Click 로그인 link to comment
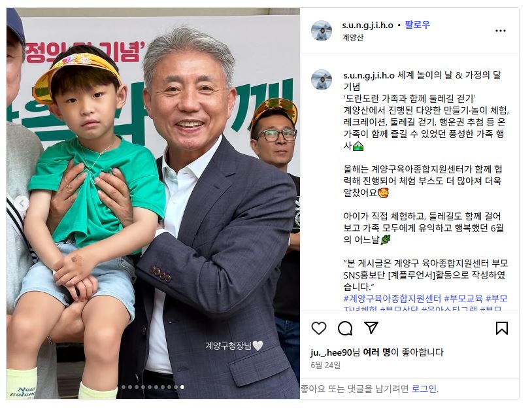 pyautogui.click(x=424, y=388)
